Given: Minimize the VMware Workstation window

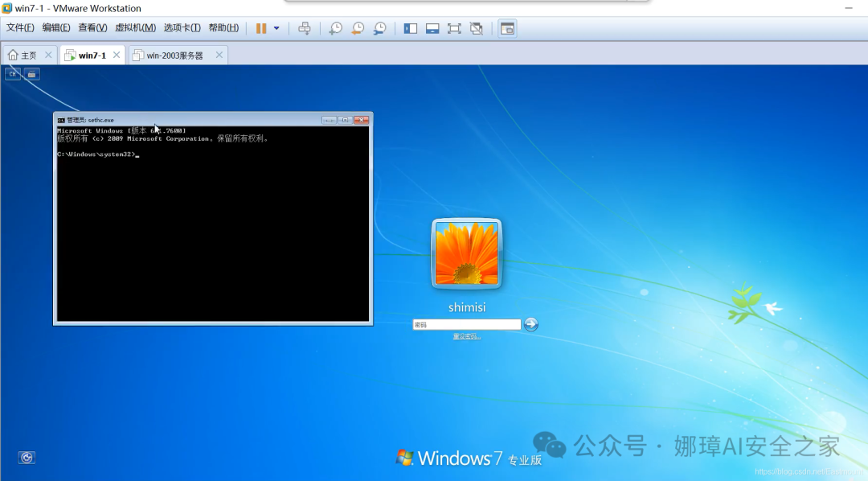Looking at the screenshot, I should click(849, 8).
